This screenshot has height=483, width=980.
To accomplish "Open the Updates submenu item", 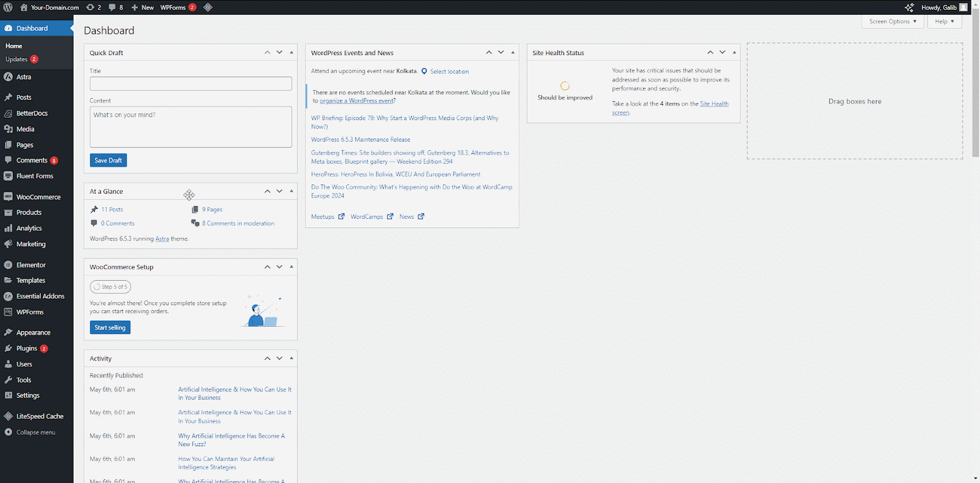I will click(x=21, y=59).
